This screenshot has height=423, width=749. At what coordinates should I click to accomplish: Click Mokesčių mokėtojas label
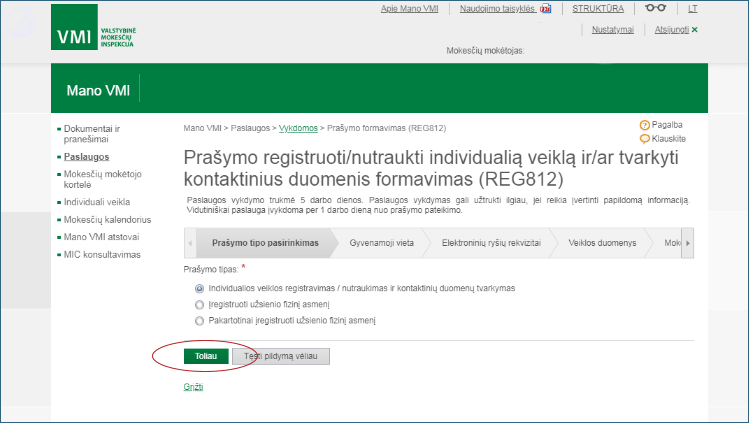point(485,51)
